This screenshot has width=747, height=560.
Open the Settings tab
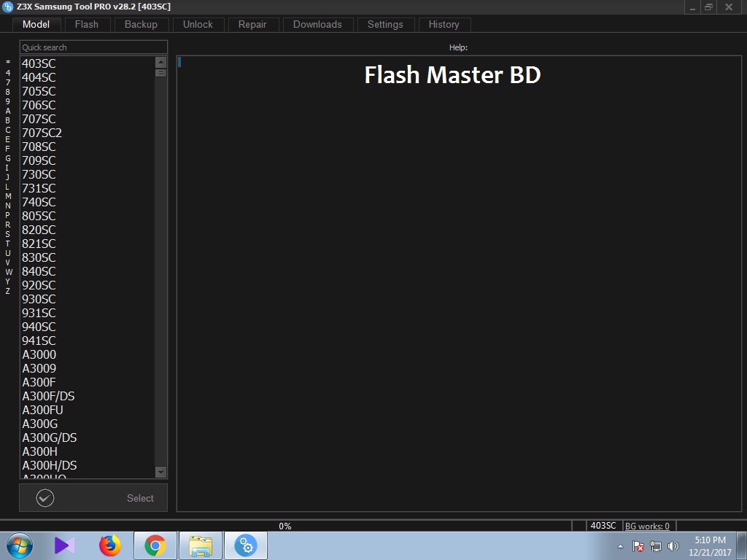point(385,24)
